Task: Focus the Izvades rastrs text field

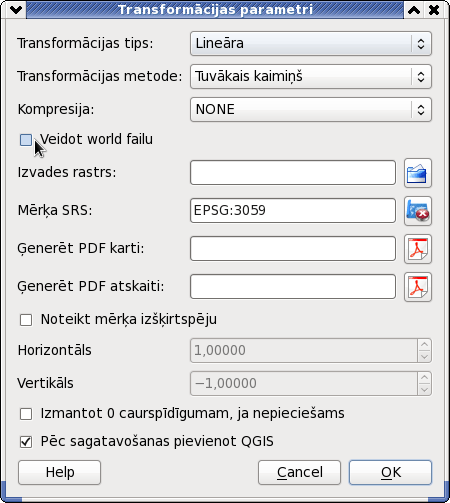Action: tap(293, 173)
